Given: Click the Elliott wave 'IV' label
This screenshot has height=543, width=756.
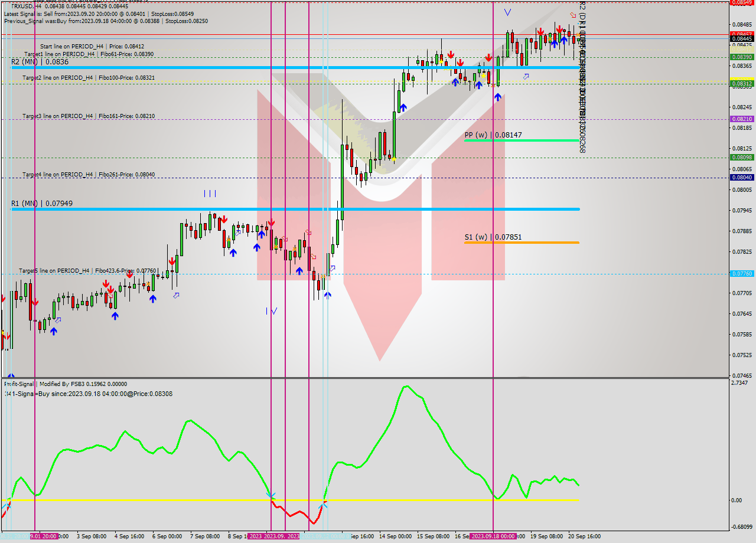Looking at the screenshot, I should pyautogui.click(x=272, y=311).
